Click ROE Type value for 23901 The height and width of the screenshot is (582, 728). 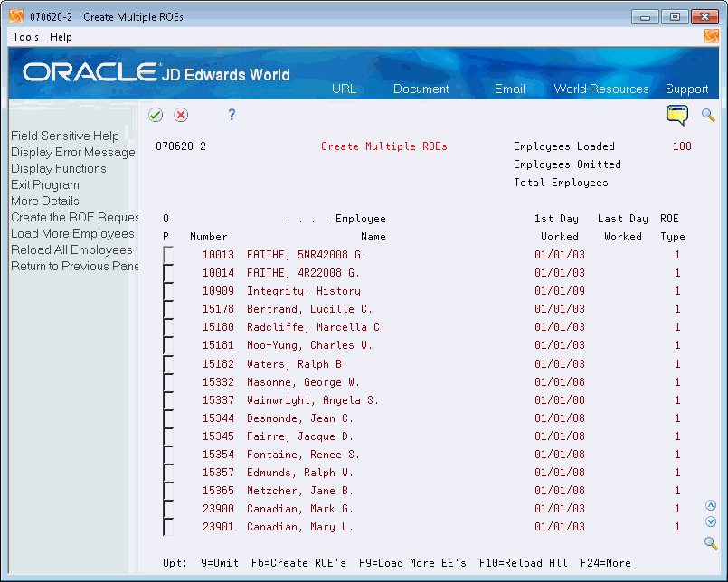point(677,527)
